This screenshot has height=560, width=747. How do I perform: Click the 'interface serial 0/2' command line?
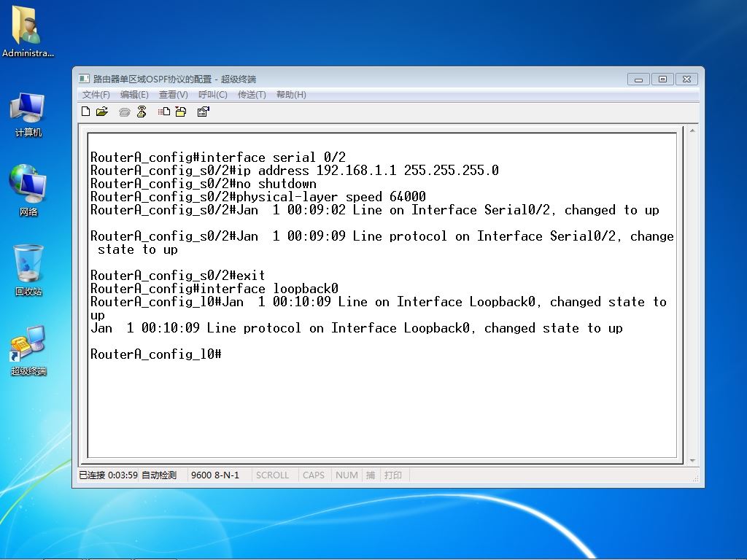coord(218,157)
